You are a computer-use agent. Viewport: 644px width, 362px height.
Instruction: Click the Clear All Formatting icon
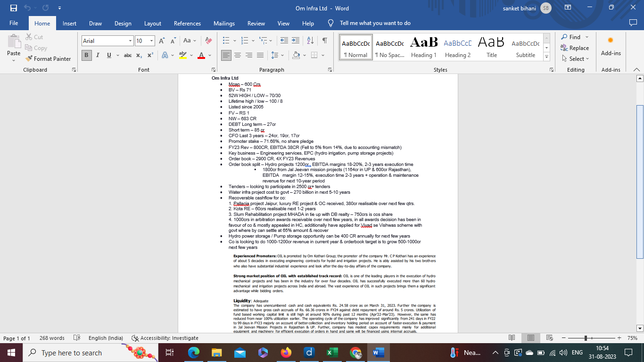pyautogui.click(x=208, y=41)
